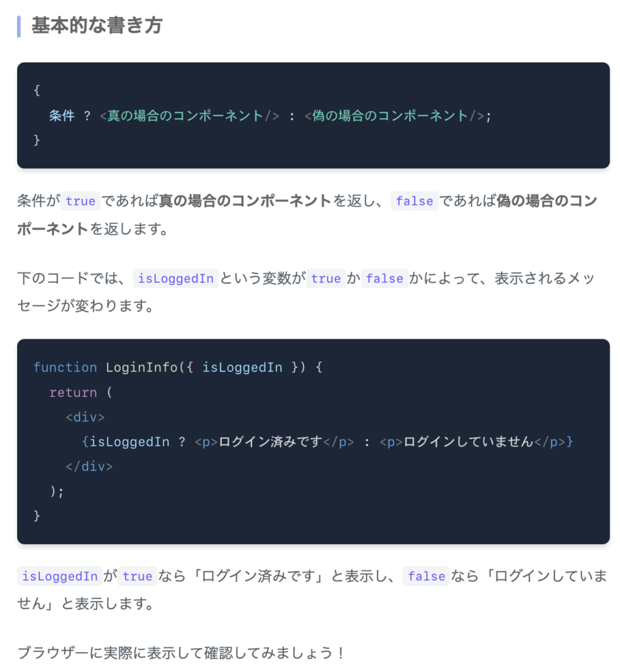Click the inline code 'true' after 条件が
This screenshot has width=620, height=672.
pos(80,201)
